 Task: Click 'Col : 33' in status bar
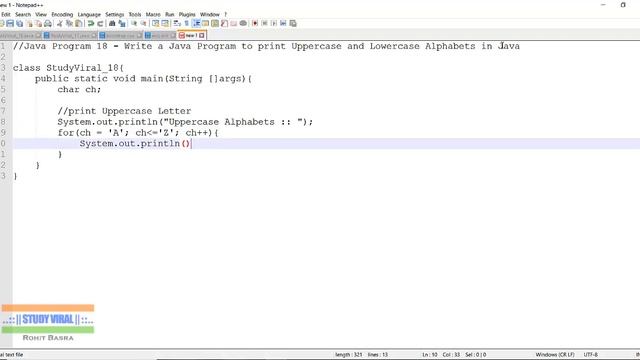point(451,355)
